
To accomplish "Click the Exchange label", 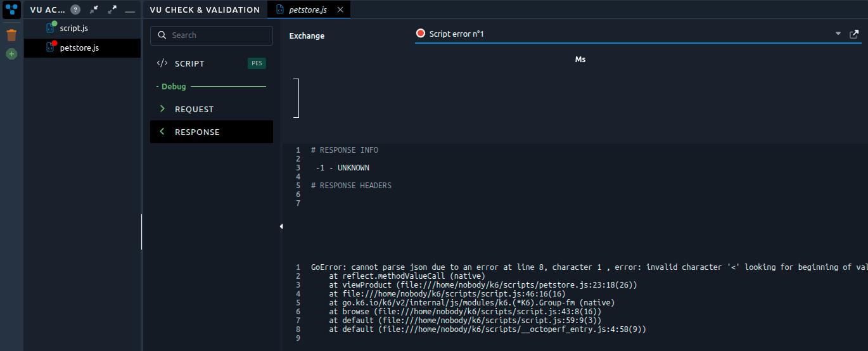I will point(307,36).
